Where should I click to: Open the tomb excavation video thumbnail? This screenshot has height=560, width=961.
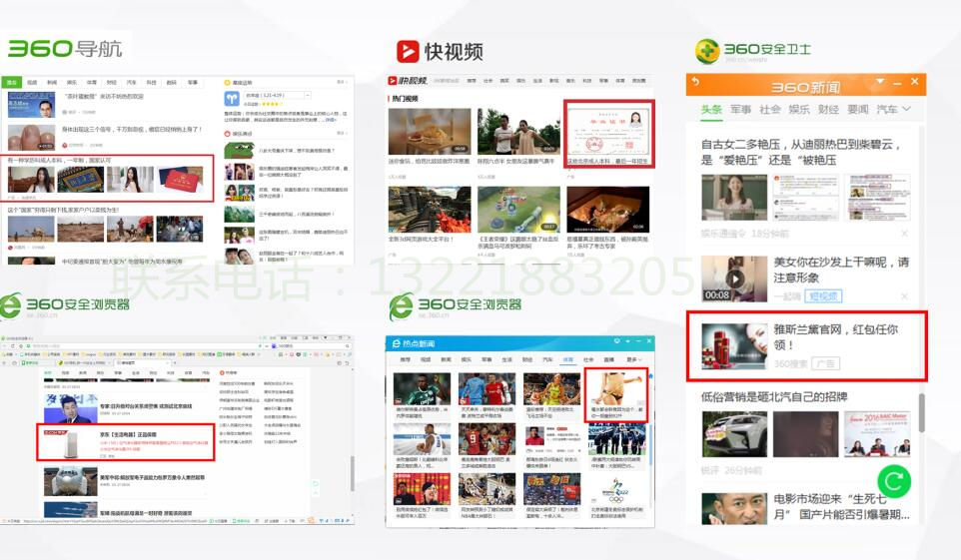(607, 210)
